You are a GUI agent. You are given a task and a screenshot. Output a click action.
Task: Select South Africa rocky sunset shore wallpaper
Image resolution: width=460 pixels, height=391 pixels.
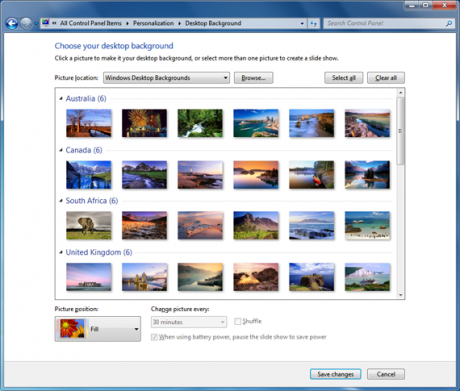pos(144,225)
